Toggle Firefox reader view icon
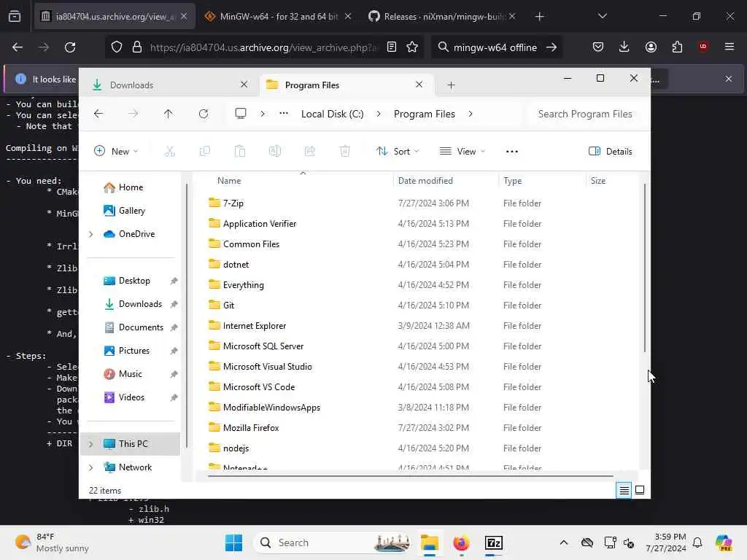The height and width of the screenshot is (560, 747). [392, 47]
